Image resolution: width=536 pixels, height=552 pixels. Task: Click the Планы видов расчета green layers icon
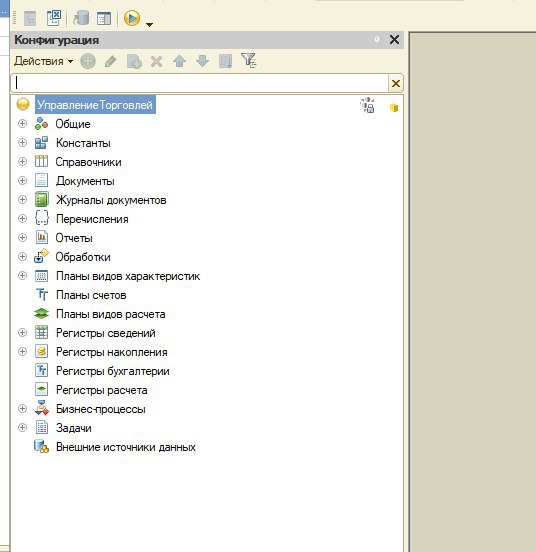(41, 313)
